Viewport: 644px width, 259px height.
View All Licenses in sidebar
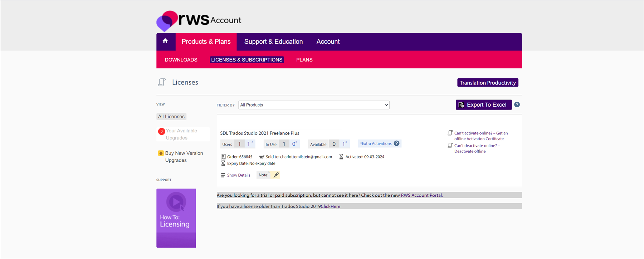tap(171, 117)
